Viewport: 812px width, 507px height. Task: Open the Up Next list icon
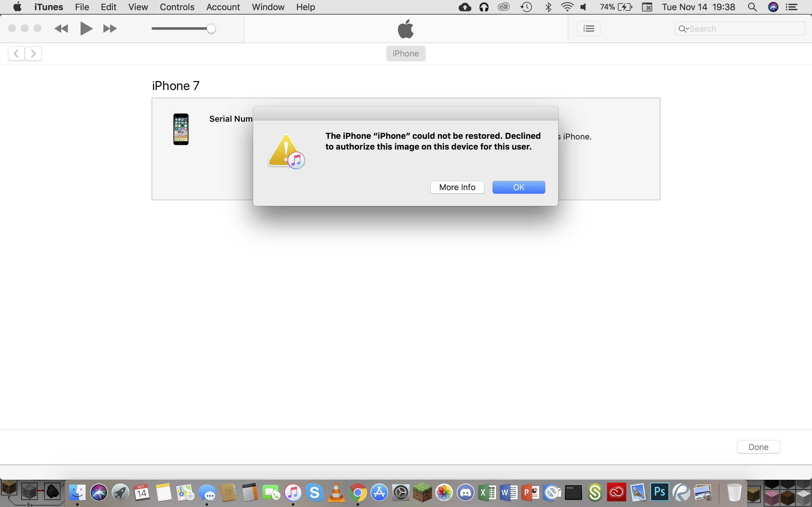[588, 29]
